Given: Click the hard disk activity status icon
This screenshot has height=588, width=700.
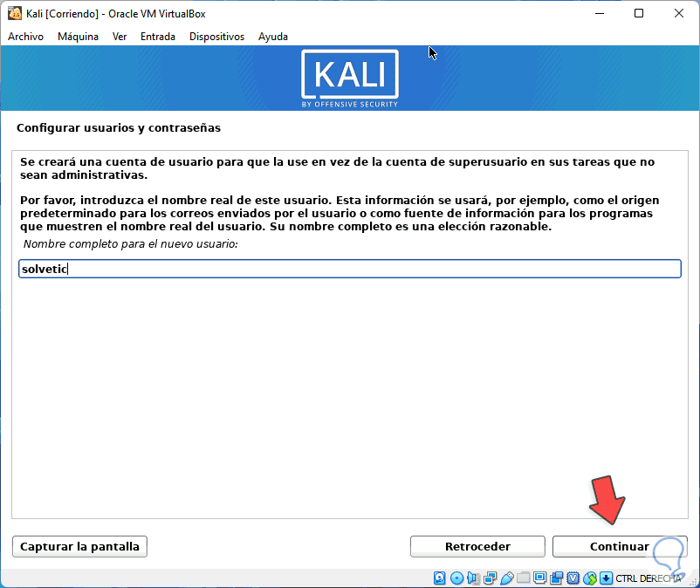Looking at the screenshot, I should click(x=439, y=578).
